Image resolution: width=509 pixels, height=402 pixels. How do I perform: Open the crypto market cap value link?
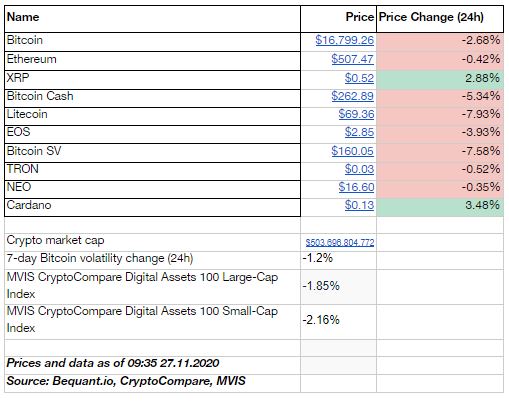(340, 242)
